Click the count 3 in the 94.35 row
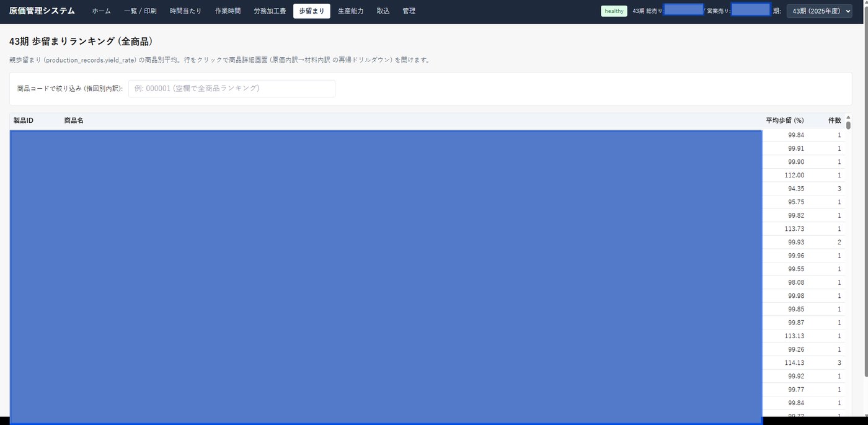Viewport: 868px width, 425px height. click(839, 189)
